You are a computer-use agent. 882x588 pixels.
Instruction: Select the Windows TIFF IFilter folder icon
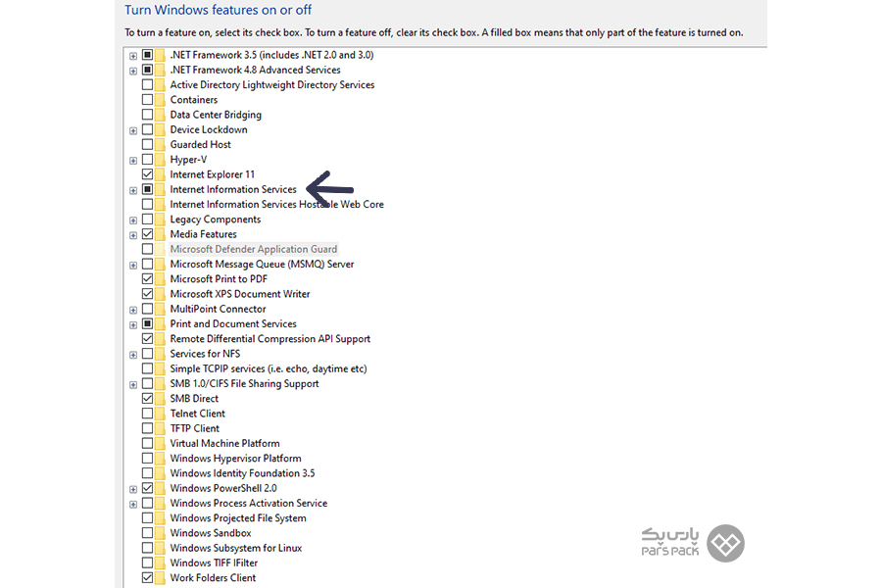pyautogui.click(x=160, y=563)
